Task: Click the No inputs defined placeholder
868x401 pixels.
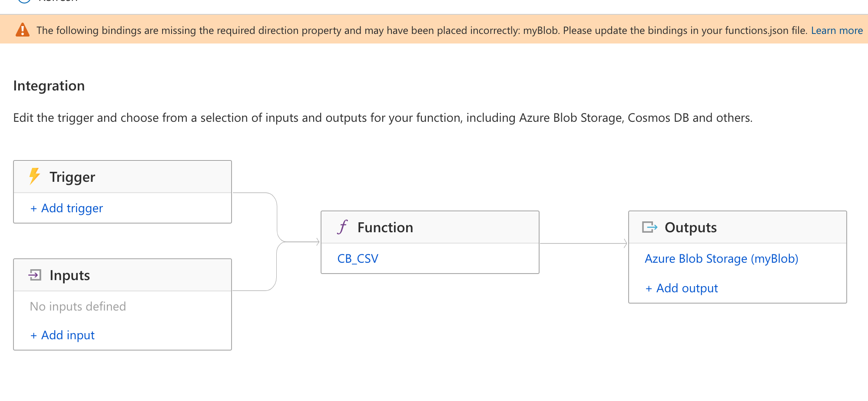Action: [78, 307]
